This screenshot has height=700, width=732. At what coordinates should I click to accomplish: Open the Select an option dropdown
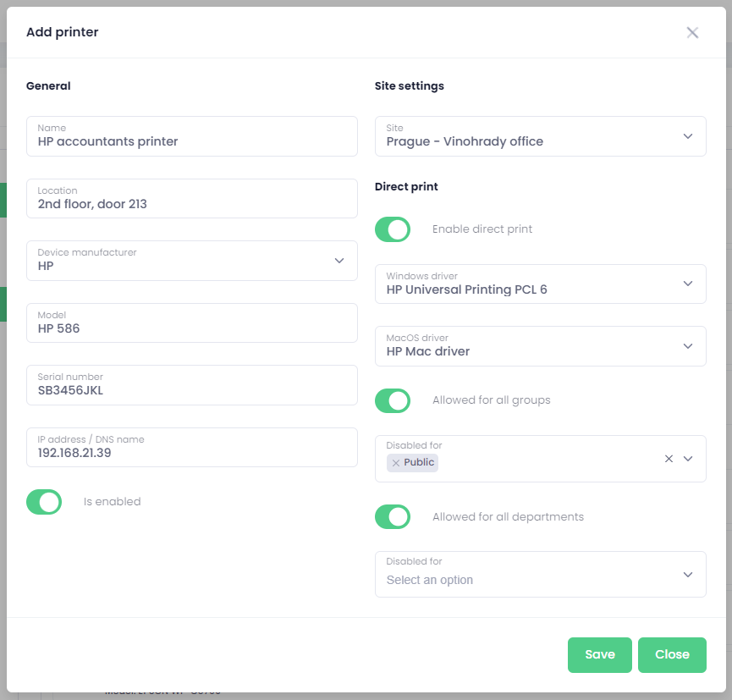click(x=541, y=575)
